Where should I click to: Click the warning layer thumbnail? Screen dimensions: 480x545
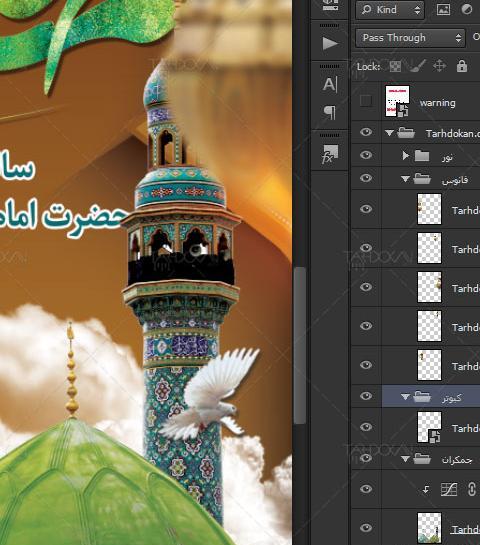click(397, 101)
